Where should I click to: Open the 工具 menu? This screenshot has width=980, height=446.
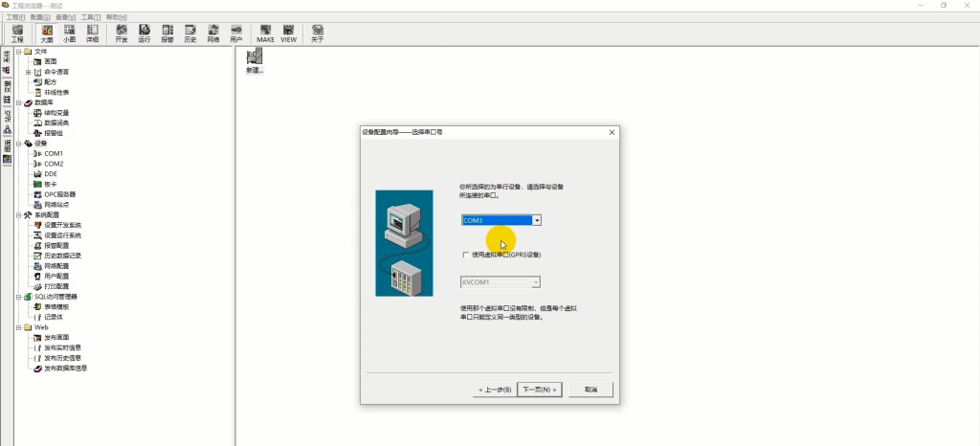[90, 17]
